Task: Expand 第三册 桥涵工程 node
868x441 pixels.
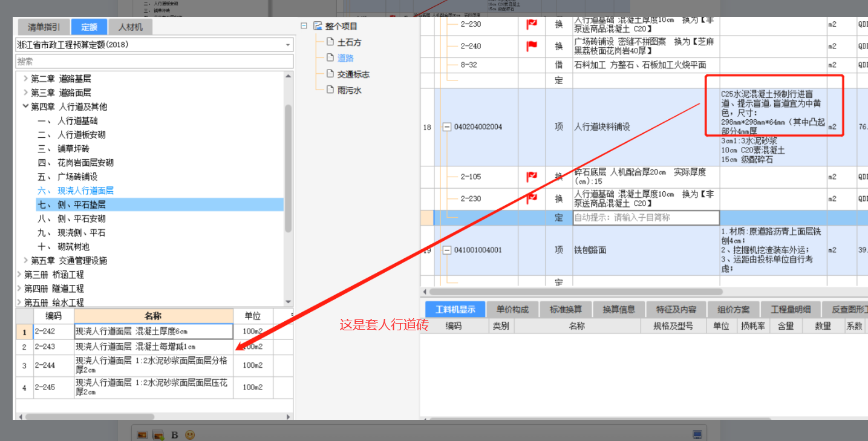Action: (18, 275)
